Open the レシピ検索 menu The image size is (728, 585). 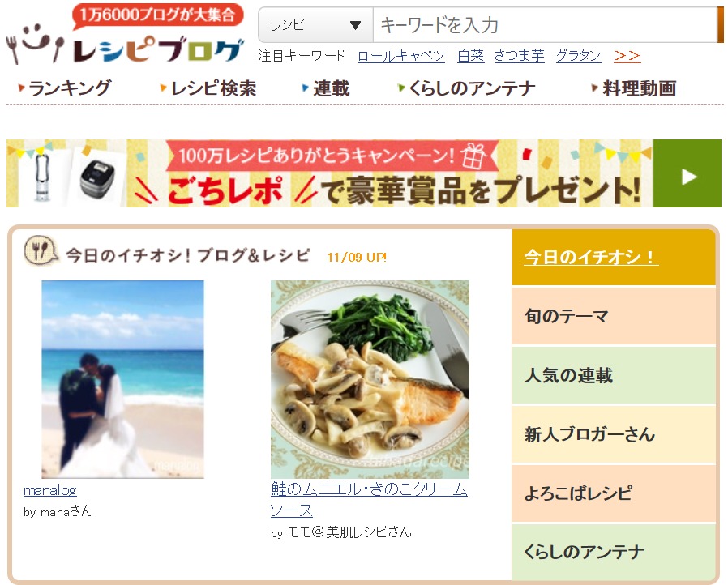pyautogui.click(x=208, y=88)
